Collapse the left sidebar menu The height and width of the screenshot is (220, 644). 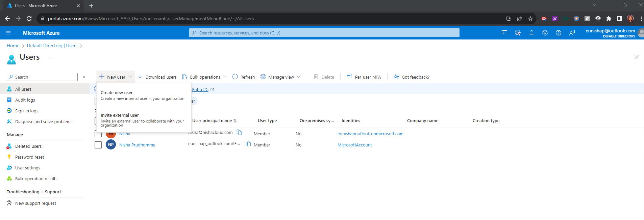[x=84, y=77]
